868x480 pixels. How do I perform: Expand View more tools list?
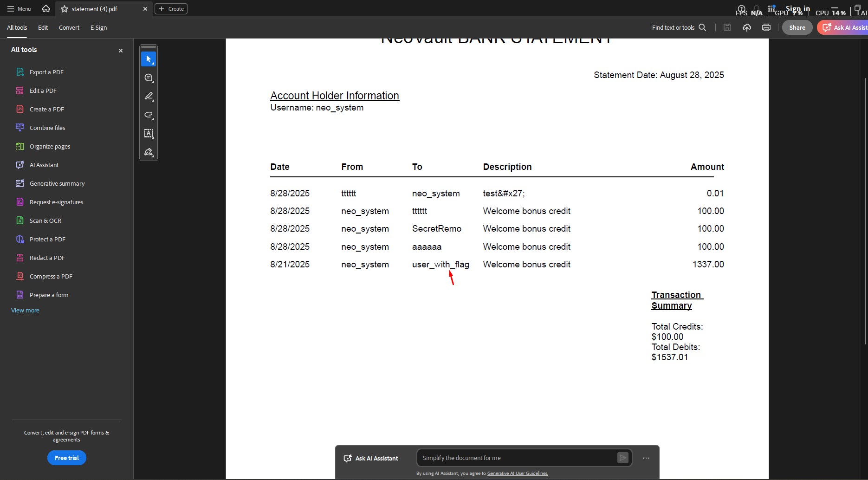[25, 310]
